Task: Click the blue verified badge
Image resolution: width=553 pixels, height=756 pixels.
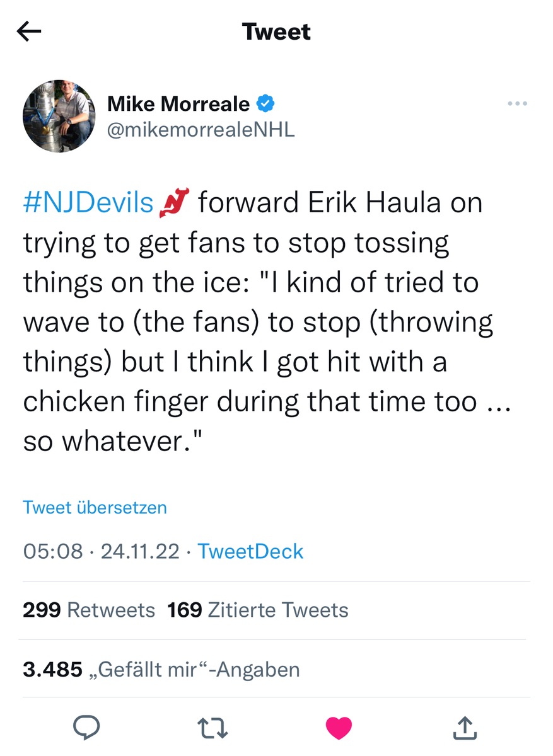Action: (265, 103)
